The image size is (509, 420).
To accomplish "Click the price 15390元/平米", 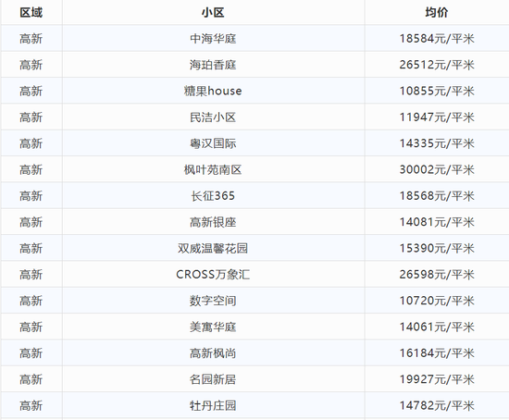I will pyautogui.click(x=437, y=249).
